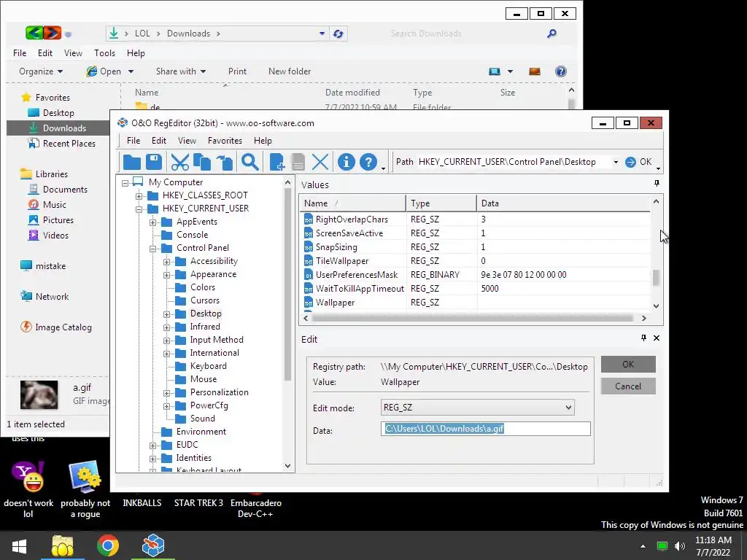Image resolution: width=747 pixels, height=560 pixels.
Task: Select Documents in Explorer sidebar
Action: (x=65, y=190)
